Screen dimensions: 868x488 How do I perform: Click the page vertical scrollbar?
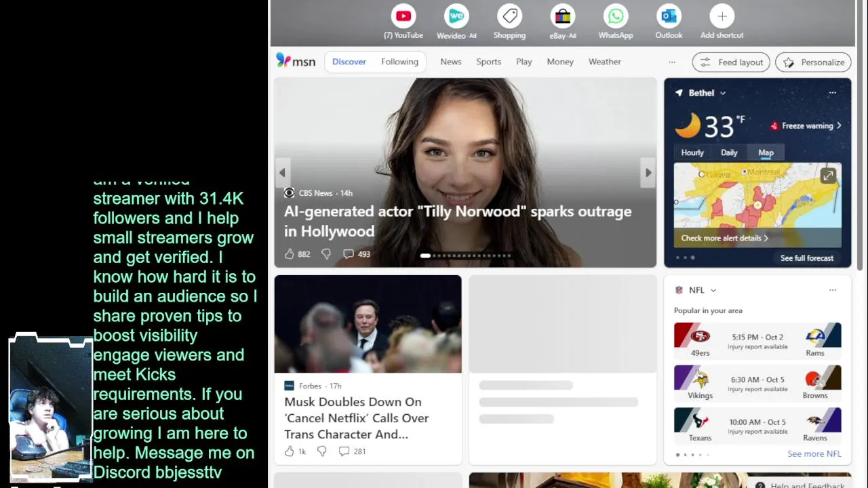(860, 136)
